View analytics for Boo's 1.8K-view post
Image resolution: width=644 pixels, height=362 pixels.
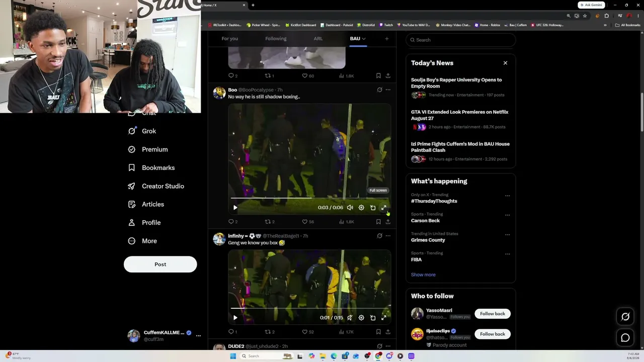[346, 222]
